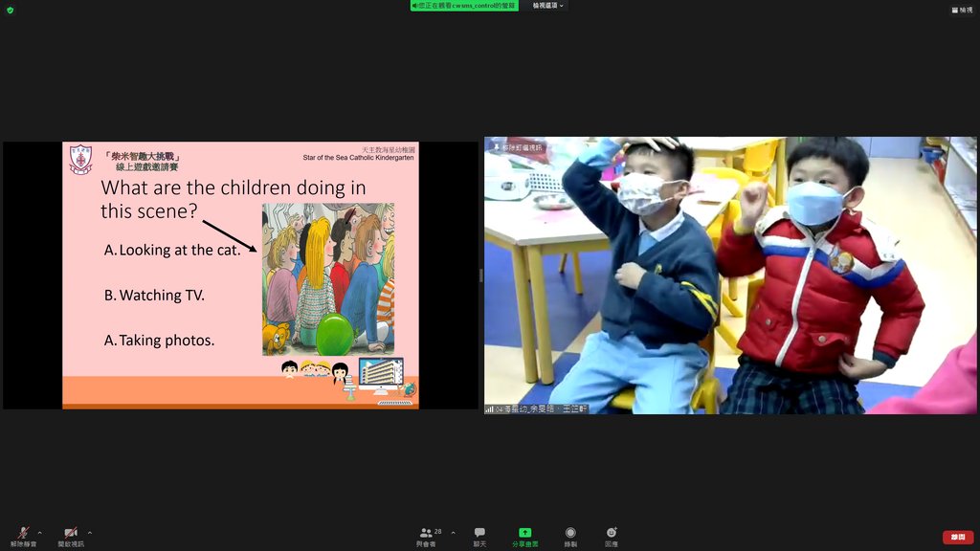Image resolution: width=980 pixels, height=551 pixels.
Task: Switch layout using the top-right View button
Action: click(x=962, y=10)
